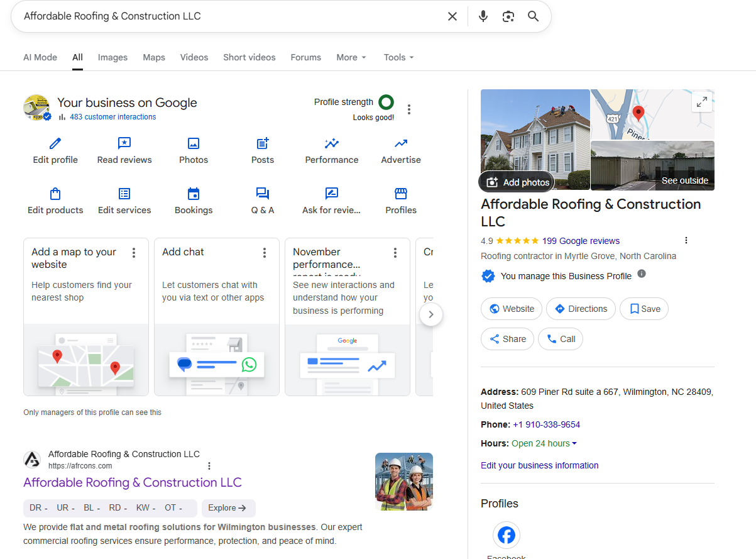756x559 pixels.
Task: Open the 199 Google reviews link
Action: 581,241
